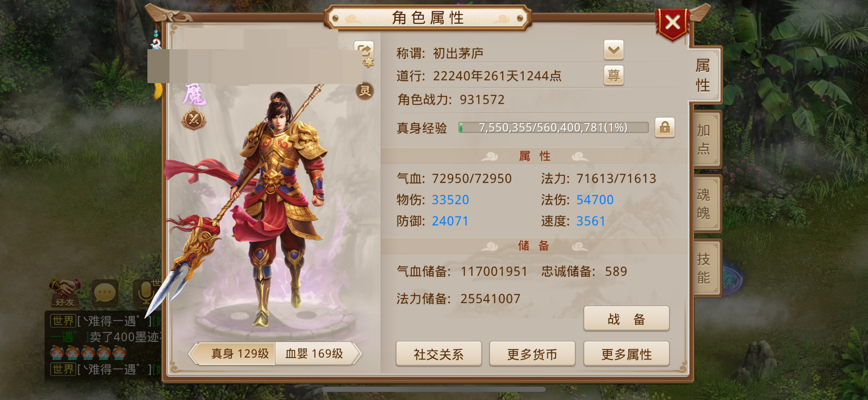868x400 pixels.
Task: Switch to 真身 129级 form
Action: tap(240, 354)
